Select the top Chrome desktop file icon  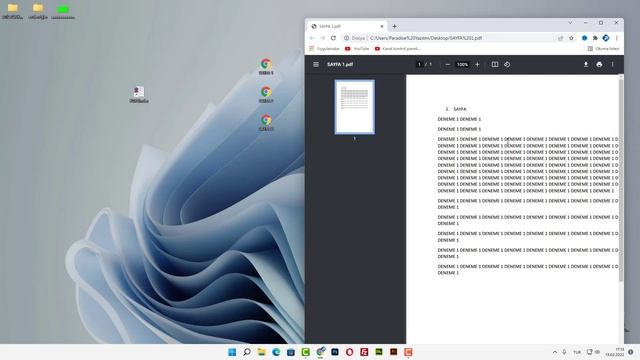(x=266, y=67)
